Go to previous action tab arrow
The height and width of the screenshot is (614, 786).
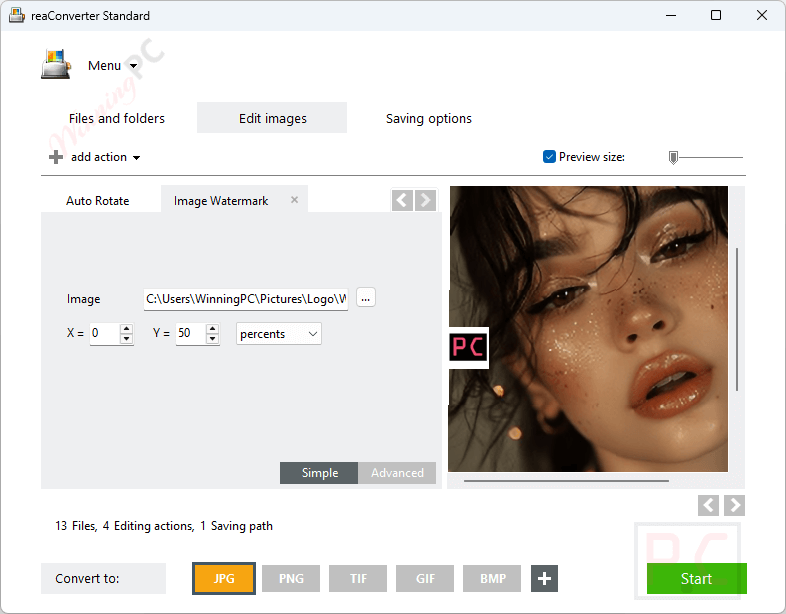[402, 200]
